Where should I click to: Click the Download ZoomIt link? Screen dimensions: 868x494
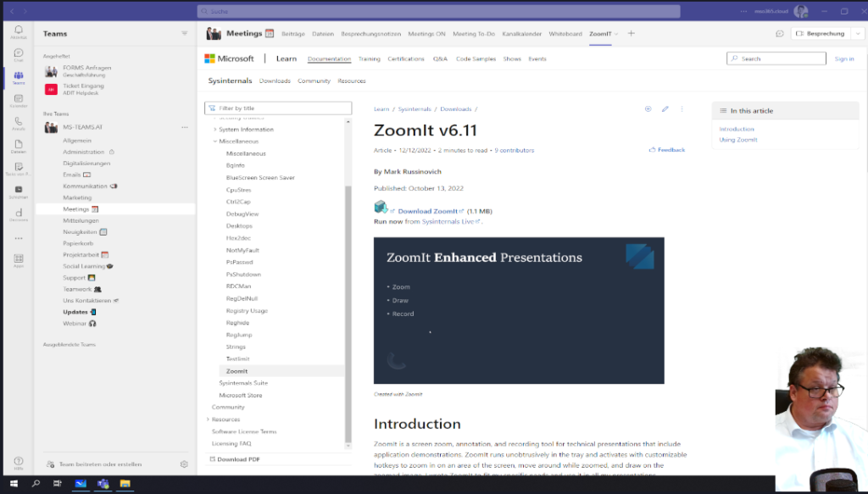[x=430, y=211]
